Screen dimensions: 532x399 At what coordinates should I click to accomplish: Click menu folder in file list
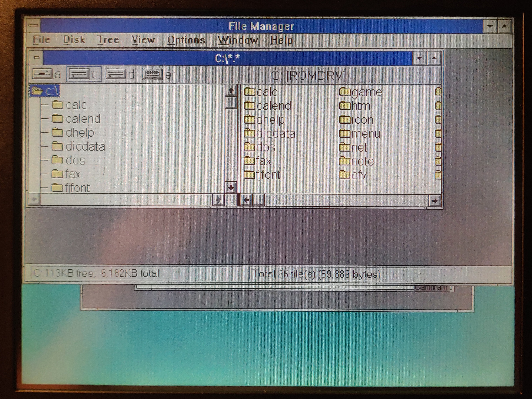(x=360, y=133)
